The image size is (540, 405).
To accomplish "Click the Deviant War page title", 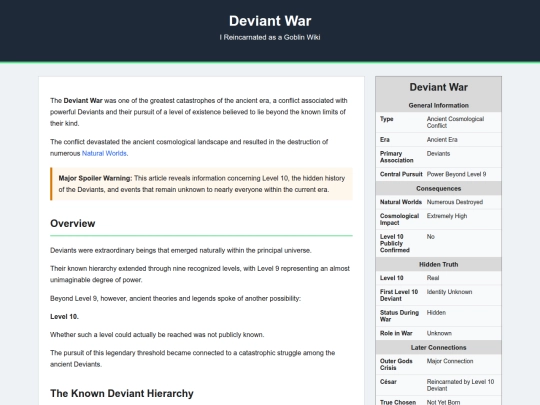I will tap(270, 21).
